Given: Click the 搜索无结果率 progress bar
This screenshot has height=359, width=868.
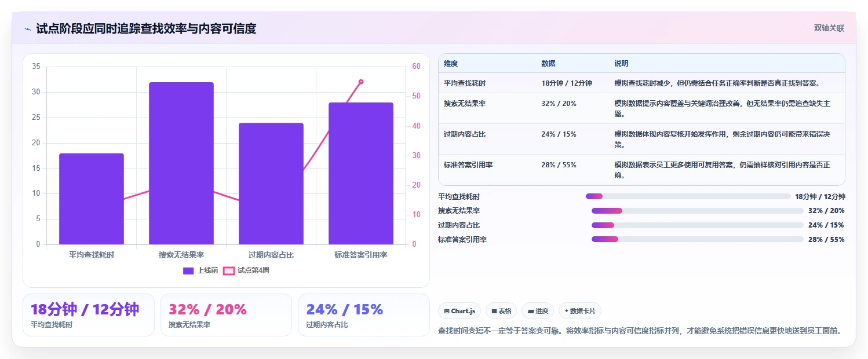Looking at the screenshot, I should [698, 211].
